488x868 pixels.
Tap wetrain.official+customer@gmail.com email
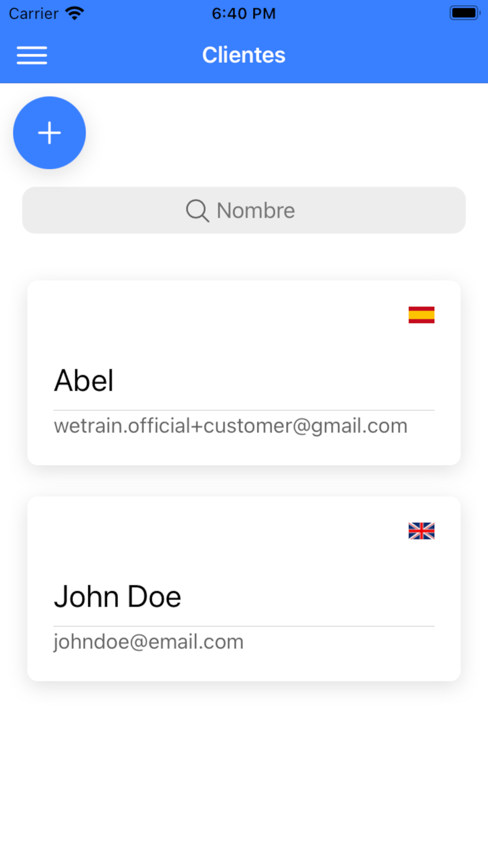point(230,426)
